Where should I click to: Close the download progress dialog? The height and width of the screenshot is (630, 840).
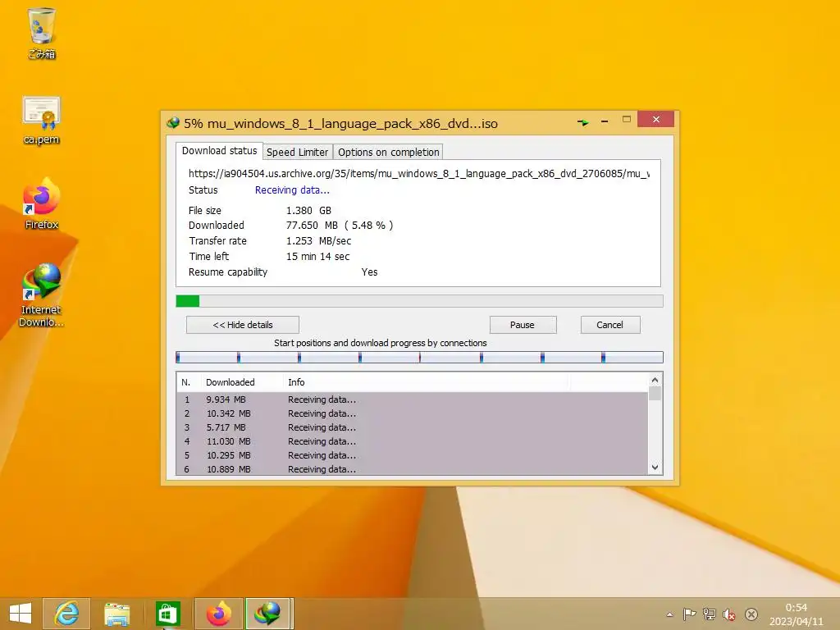[655, 120]
